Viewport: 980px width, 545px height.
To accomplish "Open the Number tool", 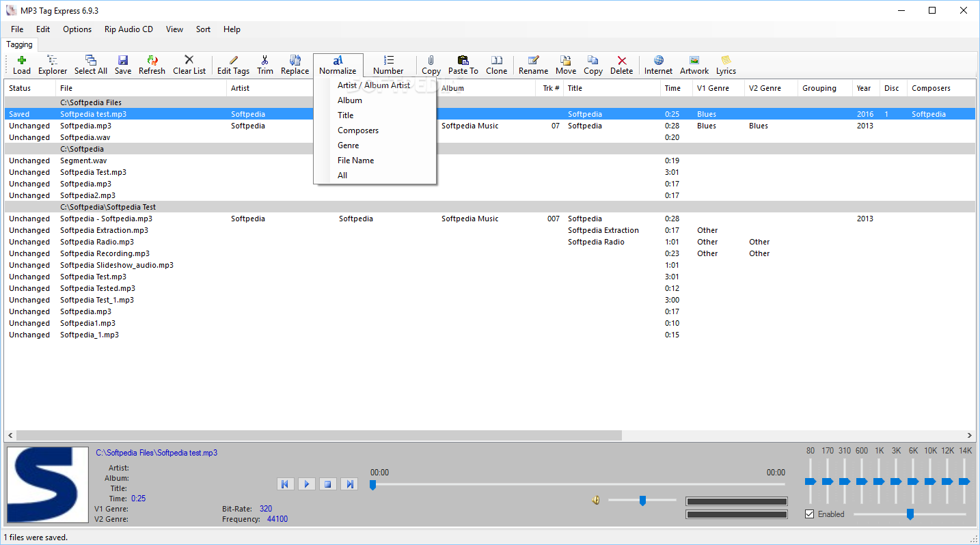I will click(388, 65).
